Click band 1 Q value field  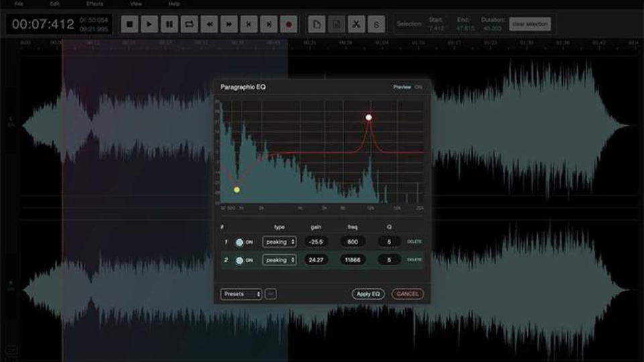tap(389, 242)
